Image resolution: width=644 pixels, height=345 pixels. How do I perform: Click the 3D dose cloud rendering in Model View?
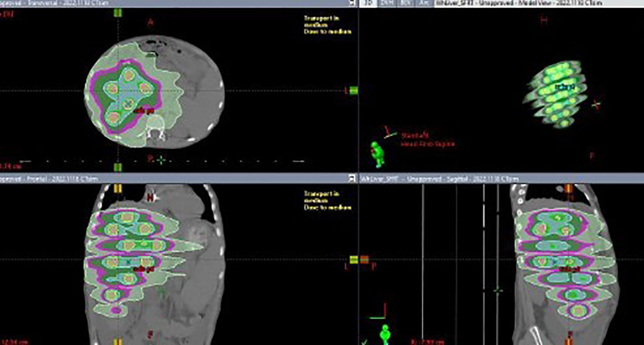(x=555, y=94)
